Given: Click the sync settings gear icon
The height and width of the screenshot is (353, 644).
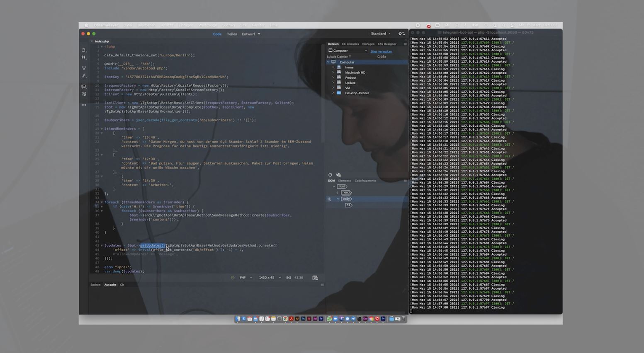Looking at the screenshot, I should 401,34.
